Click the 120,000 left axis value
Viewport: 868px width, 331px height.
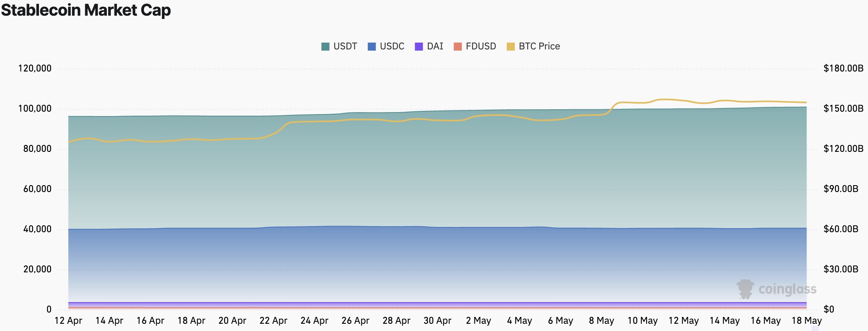pos(35,69)
